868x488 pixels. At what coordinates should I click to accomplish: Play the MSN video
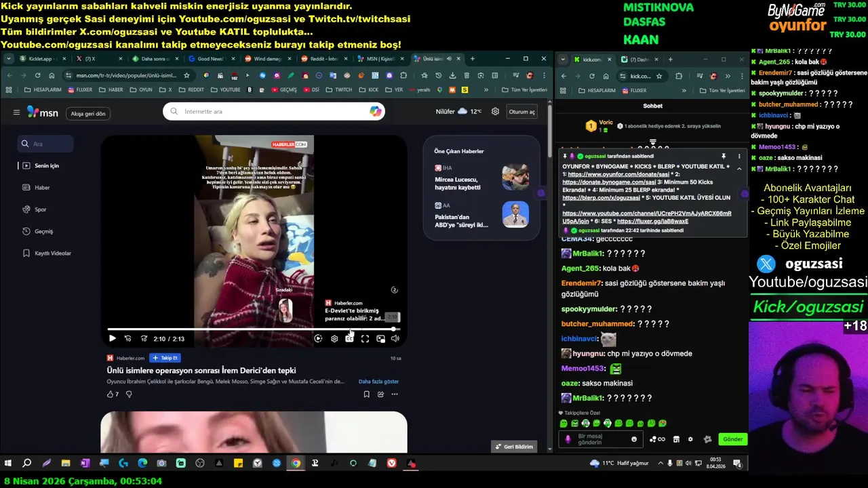click(x=113, y=339)
